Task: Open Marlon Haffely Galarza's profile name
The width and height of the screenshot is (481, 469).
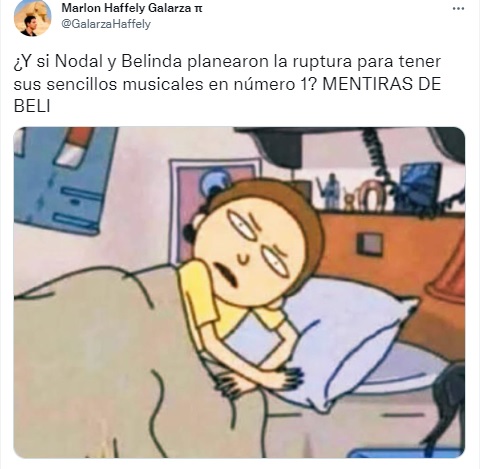Action: pos(127,8)
